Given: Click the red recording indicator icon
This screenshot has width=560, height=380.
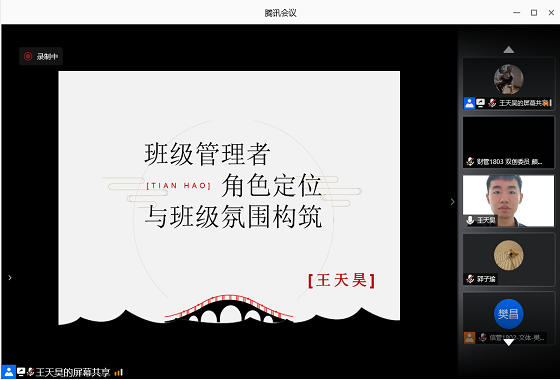Looking at the screenshot, I should point(28,56).
